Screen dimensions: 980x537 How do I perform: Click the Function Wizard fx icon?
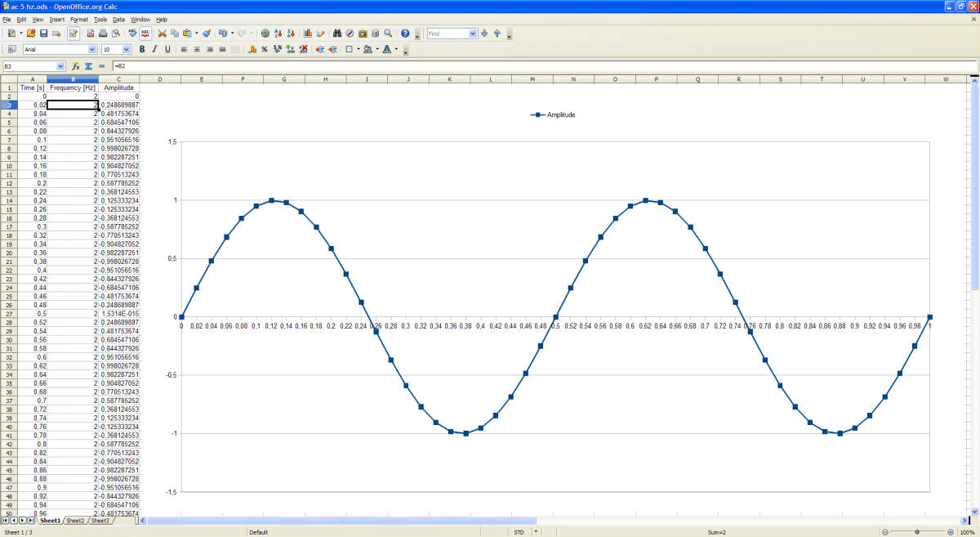click(75, 65)
